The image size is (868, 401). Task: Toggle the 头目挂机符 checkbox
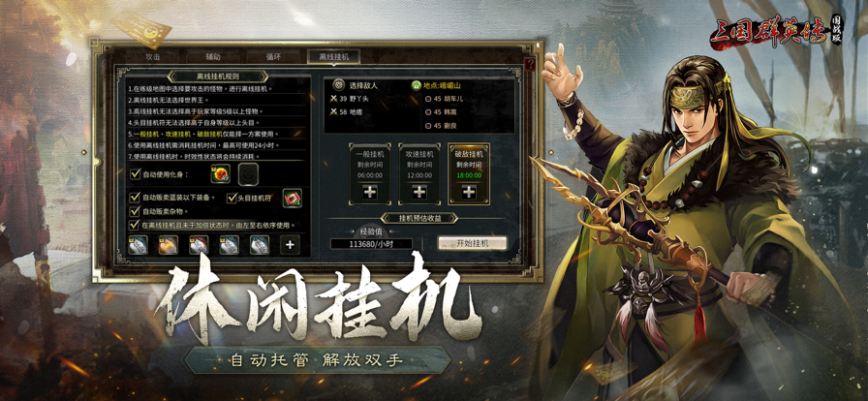tap(232, 198)
